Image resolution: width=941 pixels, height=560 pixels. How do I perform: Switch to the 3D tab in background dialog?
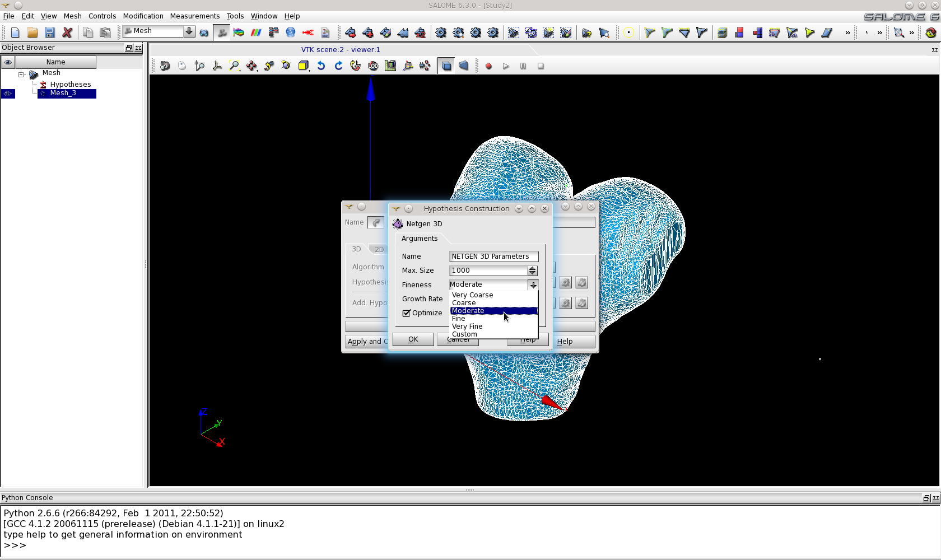tap(356, 249)
